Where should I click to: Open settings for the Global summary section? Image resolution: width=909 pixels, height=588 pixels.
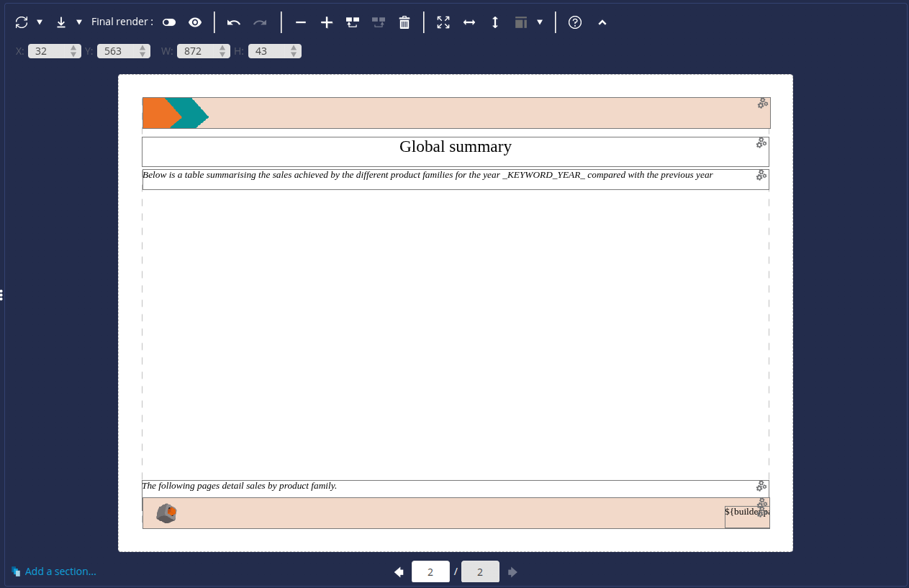[761, 143]
